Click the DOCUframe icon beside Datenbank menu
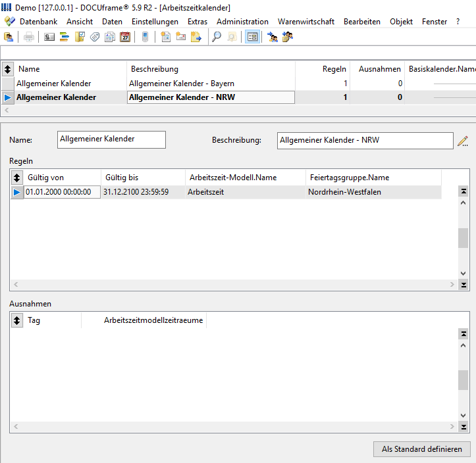Viewport: 476px width, 463px height. (x=10, y=22)
